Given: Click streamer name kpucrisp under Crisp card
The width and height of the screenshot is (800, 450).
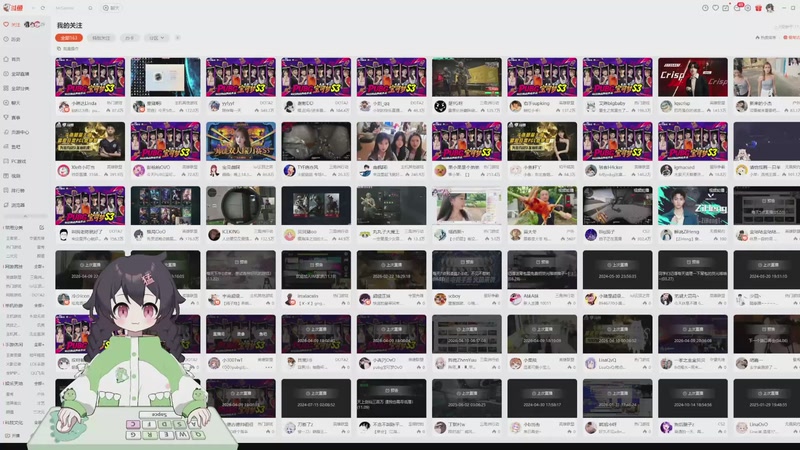Looking at the screenshot, I should (682, 103).
